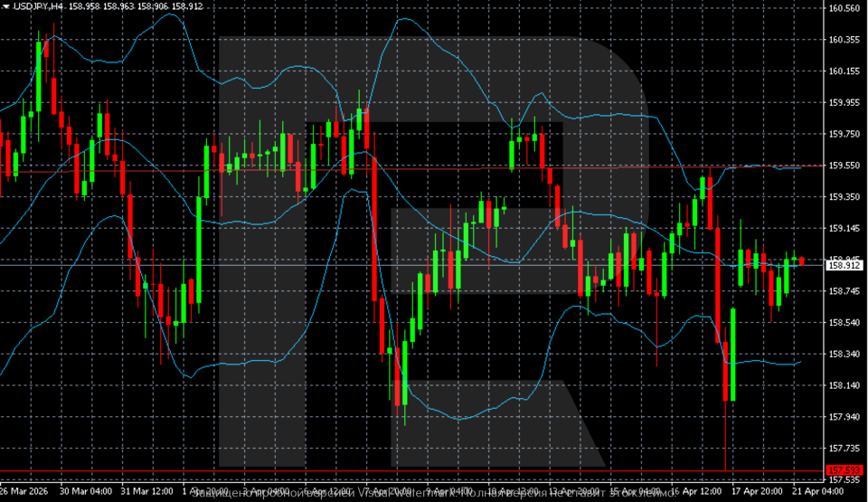Click the 158.340 value on price scale
This screenshot has width=868, height=502.
[844, 354]
